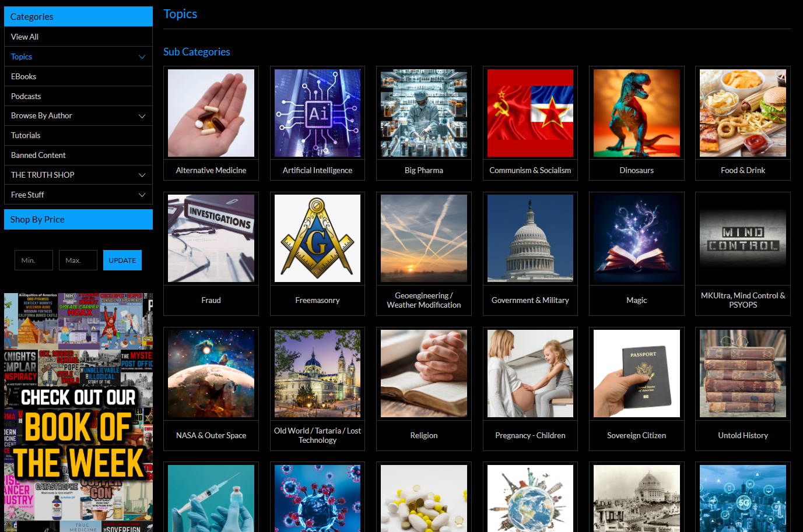Click the Fraud text label
The height and width of the screenshot is (532, 803).
(211, 300)
